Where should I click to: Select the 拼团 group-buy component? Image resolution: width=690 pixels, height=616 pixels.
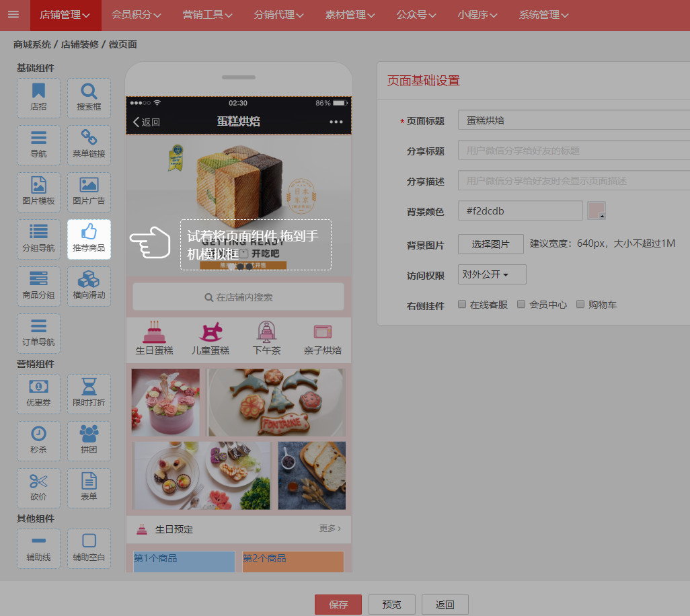coord(89,440)
